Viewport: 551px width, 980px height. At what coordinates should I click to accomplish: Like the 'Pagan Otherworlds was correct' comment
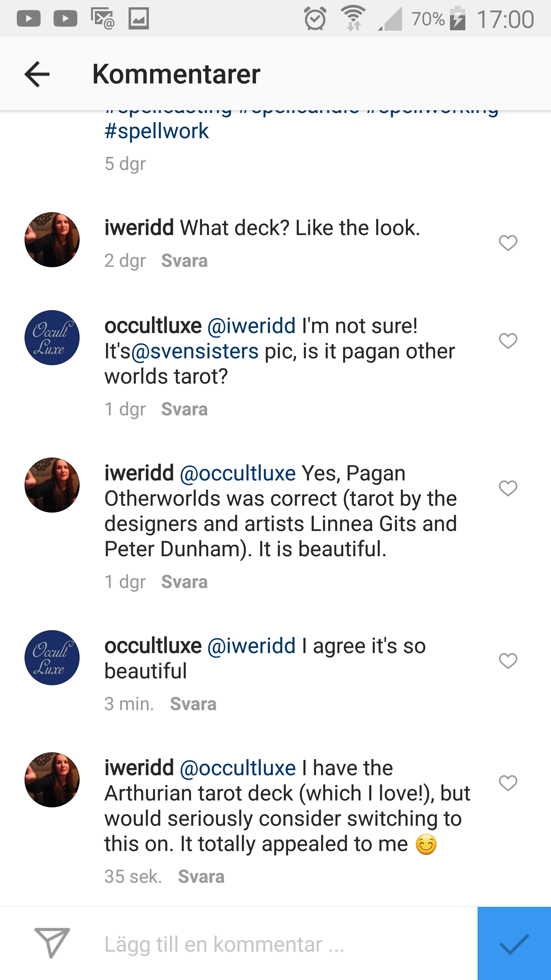(x=508, y=488)
